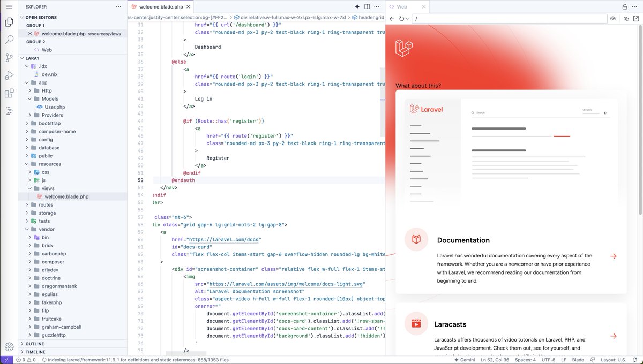This screenshot has height=364, width=643.
Task: Go back in the Web preview
Action: point(392,19)
